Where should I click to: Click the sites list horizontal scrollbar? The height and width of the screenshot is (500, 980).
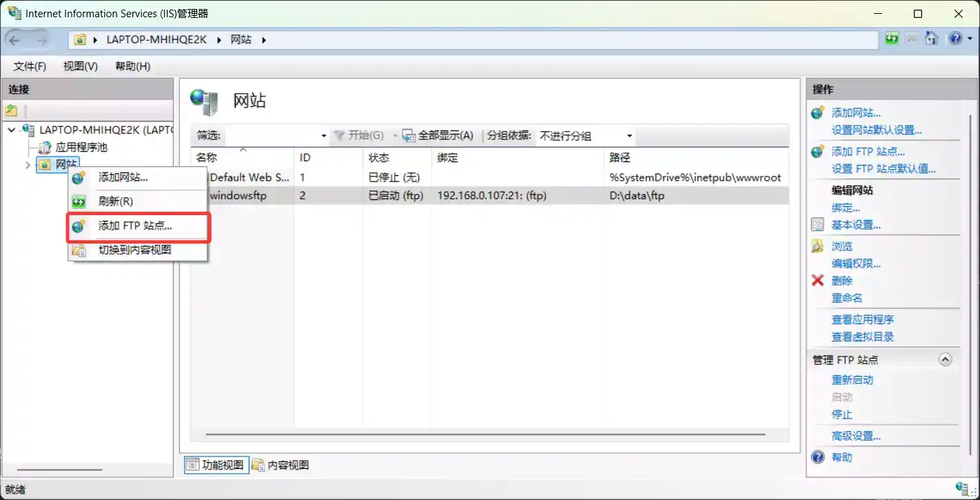click(486, 434)
